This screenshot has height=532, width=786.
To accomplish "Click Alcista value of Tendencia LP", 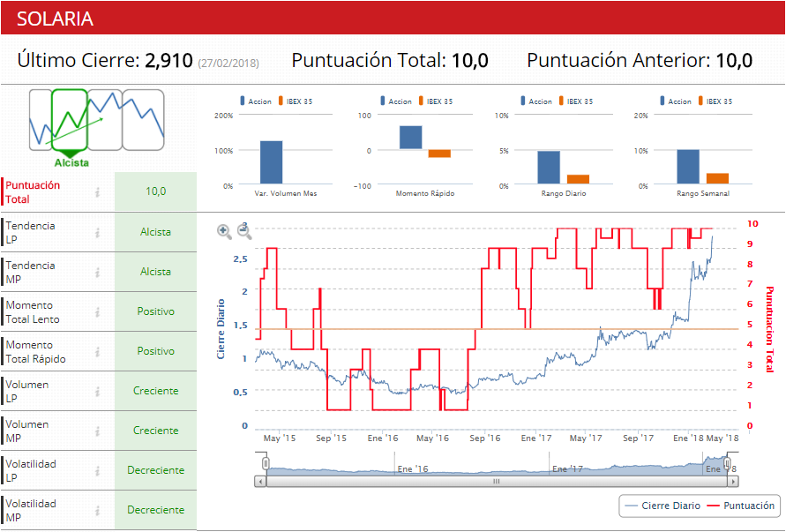I will [156, 232].
